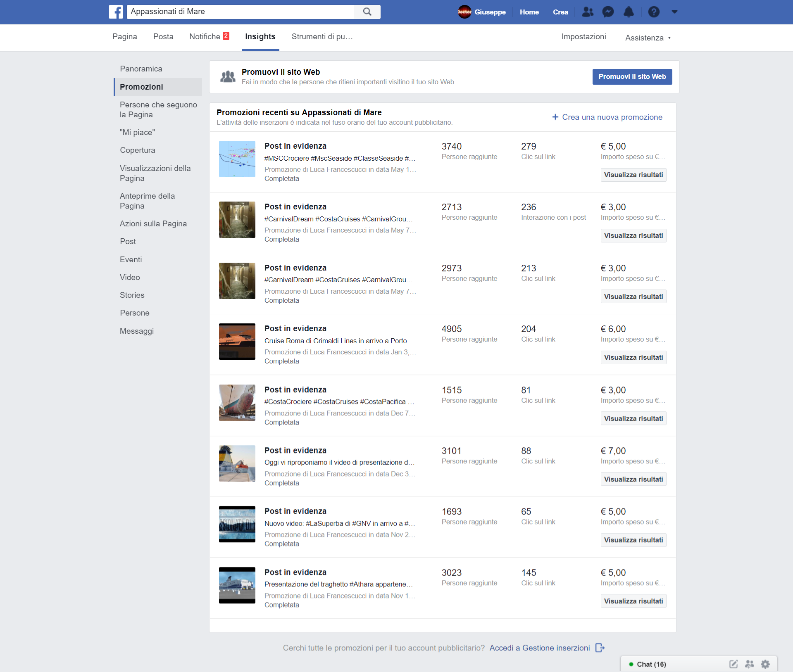This screenshot has width=793, height=672.
Task: Open the Messaggi sidebar section
Action: pyautogui.click(x=136, y=331)
